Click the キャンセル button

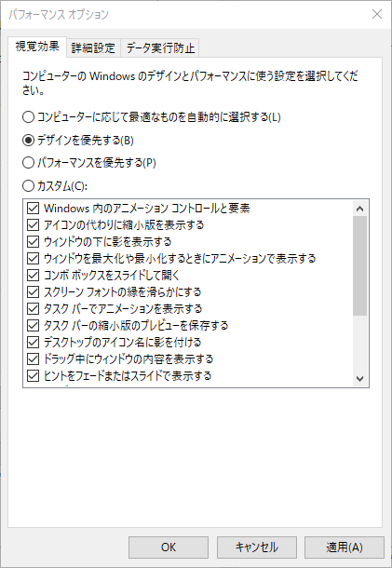(x=257, y=547)
